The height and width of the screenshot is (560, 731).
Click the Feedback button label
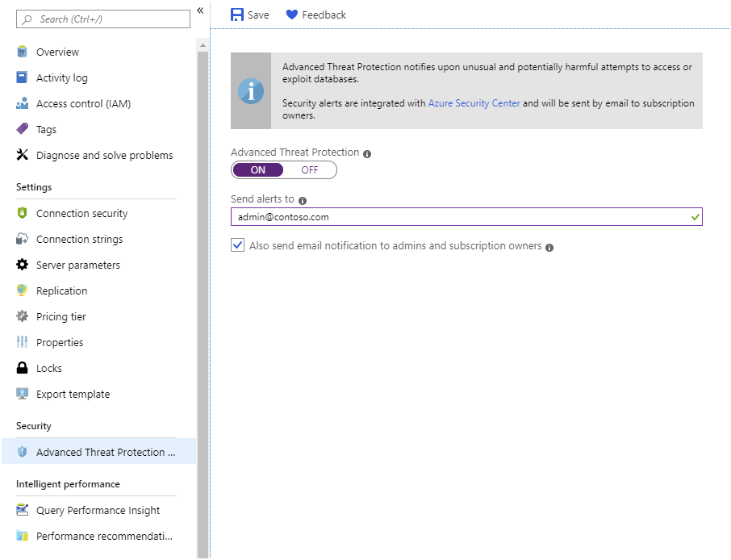pyautogui.click(x=324, y=15)
